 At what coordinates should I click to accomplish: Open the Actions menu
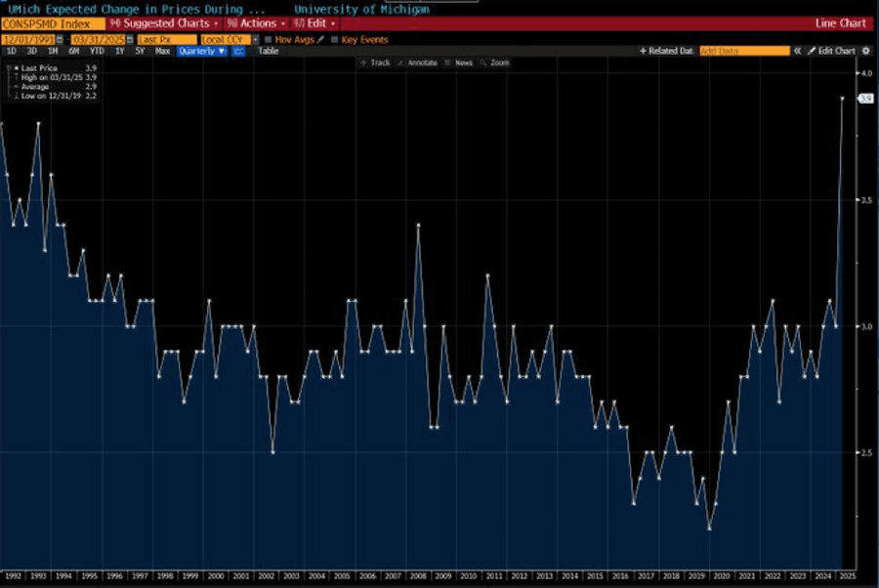pos(257,22)
